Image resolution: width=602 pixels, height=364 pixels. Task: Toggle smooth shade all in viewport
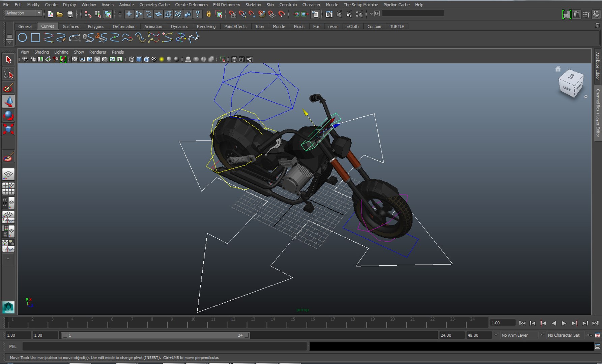point(139,59)
